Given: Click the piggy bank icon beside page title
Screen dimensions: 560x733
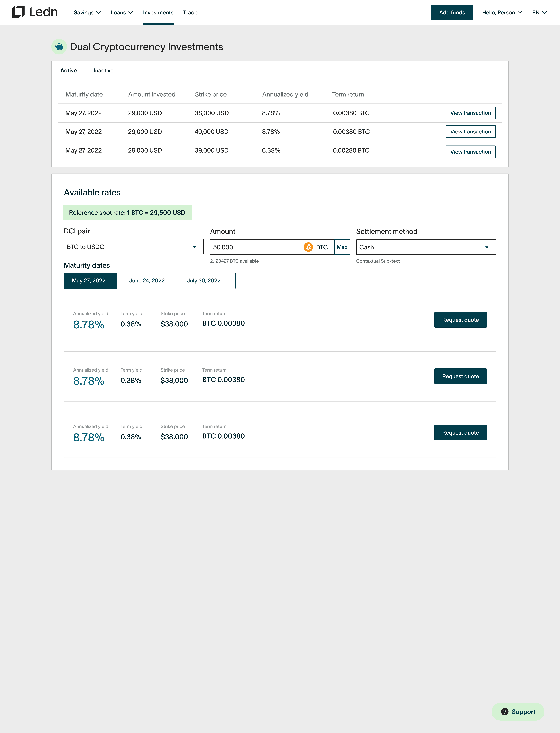Looking at the screenshot, I should (x=59, y=47).
